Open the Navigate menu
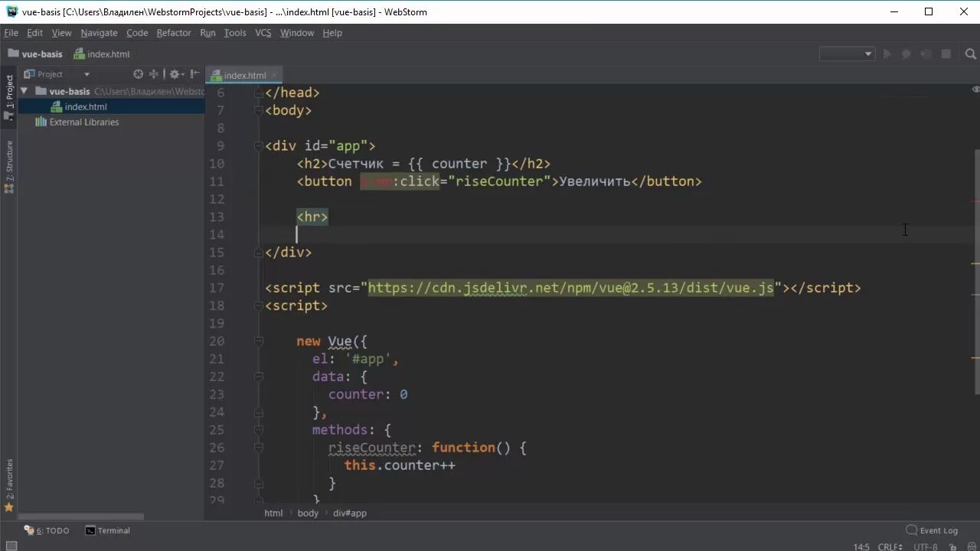This screenshot has width=980, height=551. pyautogui.click(x=99, y=33)
